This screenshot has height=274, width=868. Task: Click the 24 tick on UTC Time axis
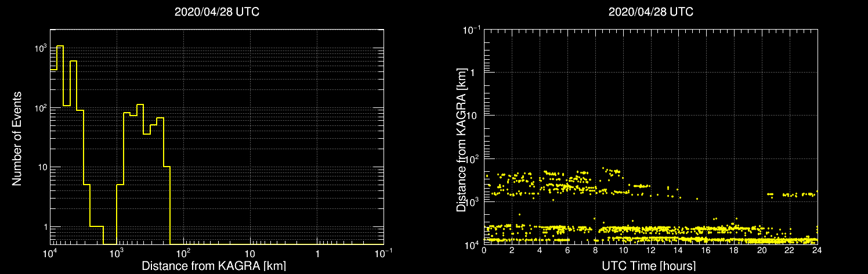pyautogui.click(x=817, y=250)
